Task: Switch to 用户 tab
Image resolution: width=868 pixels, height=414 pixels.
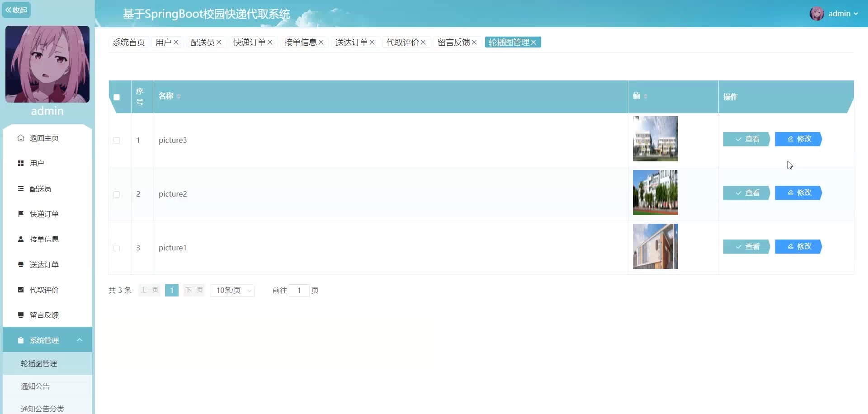Action: coord(163,42)
